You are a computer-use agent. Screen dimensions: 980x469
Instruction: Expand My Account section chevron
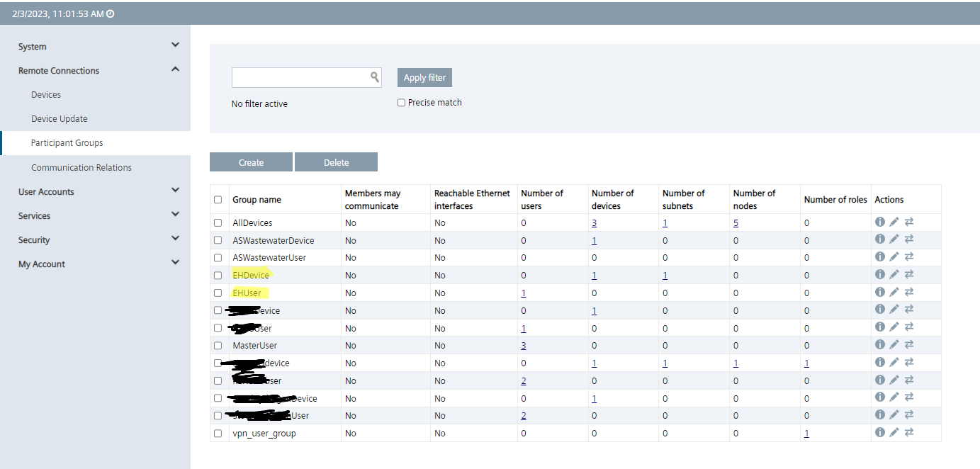coord(176,263)
